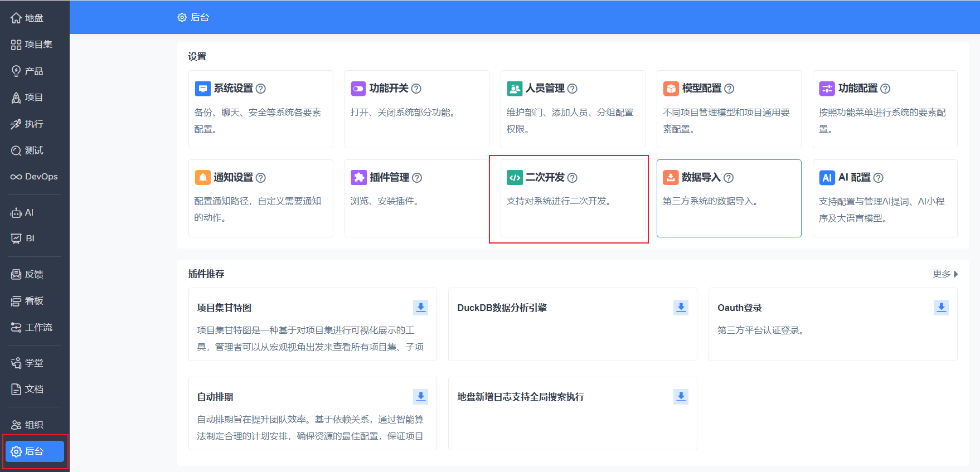
Task: Go to 地盘 home in sidebar
Action: tap(27, 18)
